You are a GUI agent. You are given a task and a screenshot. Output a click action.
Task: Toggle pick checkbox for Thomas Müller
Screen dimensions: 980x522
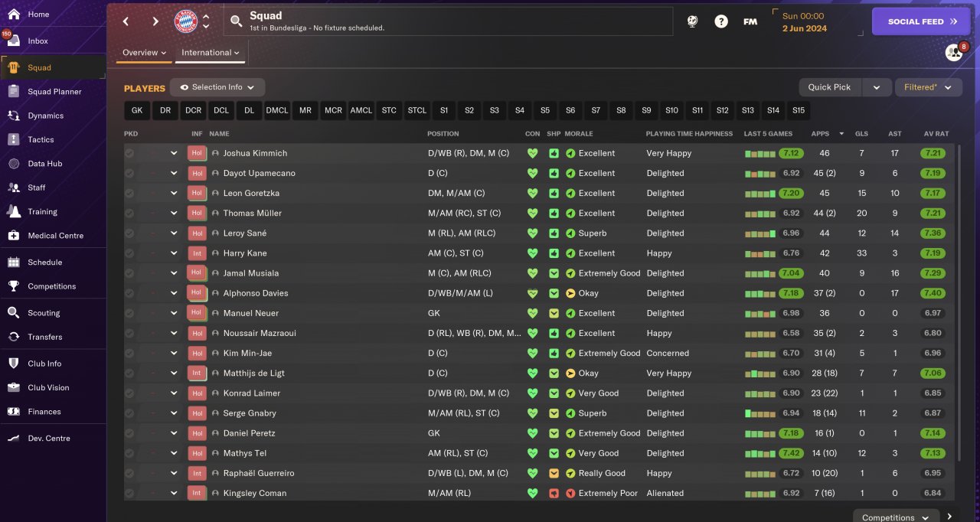tap(129, 213)
